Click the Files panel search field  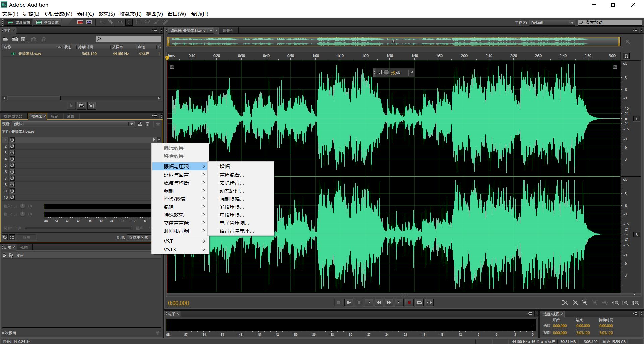tap(128, 39)
